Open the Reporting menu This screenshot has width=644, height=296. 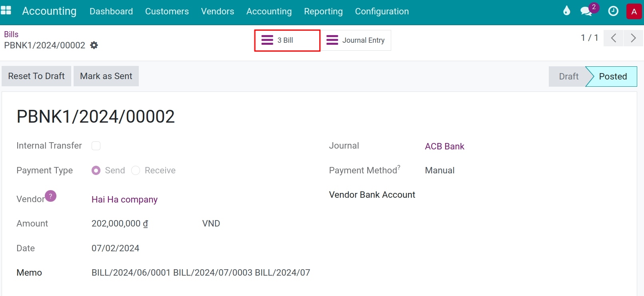(323, 11)
